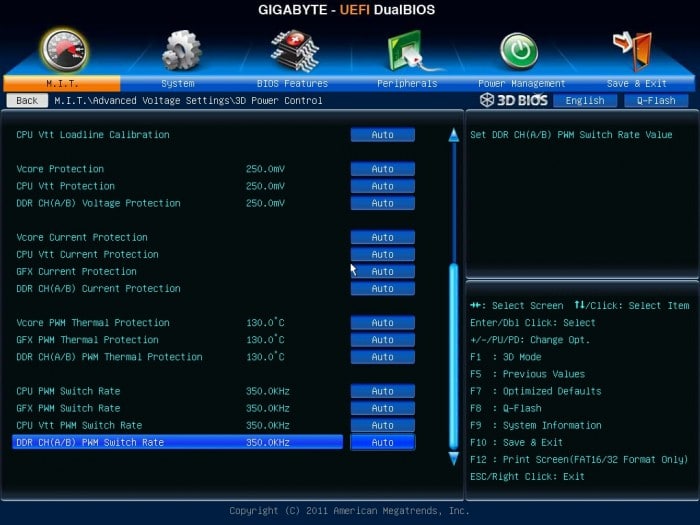Open Auto option for CPU PWM Switch Rate
700x525 pixels.
tap(383, 391)
